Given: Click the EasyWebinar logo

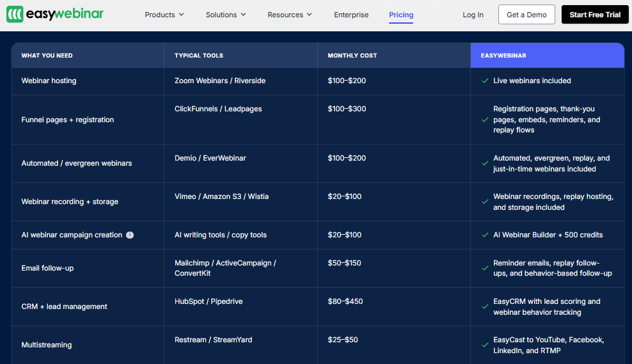Looking at the screenshot, I should (55, 14).
